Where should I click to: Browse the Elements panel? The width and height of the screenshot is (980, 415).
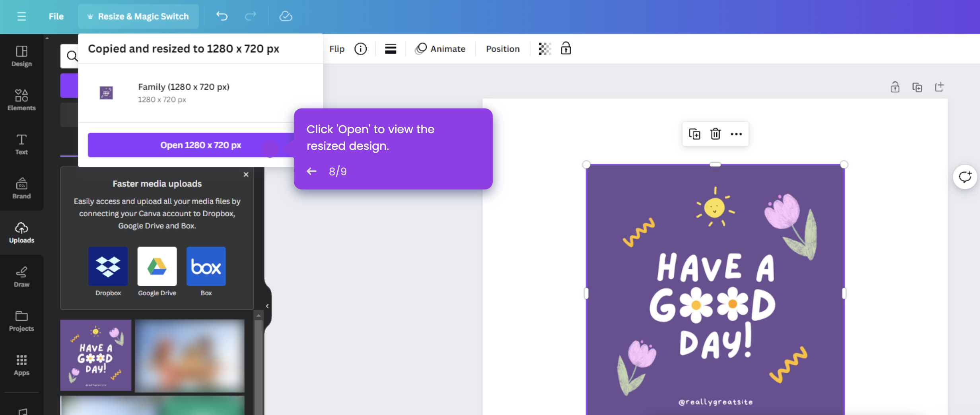21,99
